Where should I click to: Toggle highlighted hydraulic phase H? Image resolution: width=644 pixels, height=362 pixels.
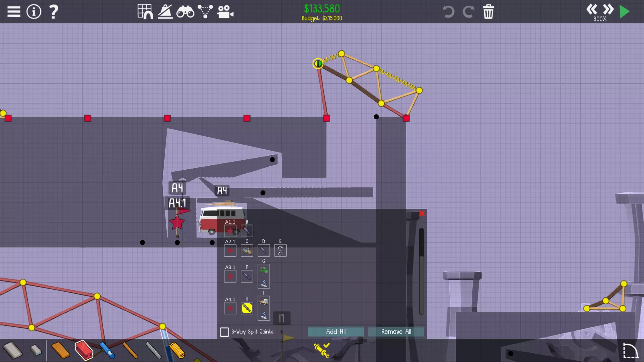pos(247,308)
